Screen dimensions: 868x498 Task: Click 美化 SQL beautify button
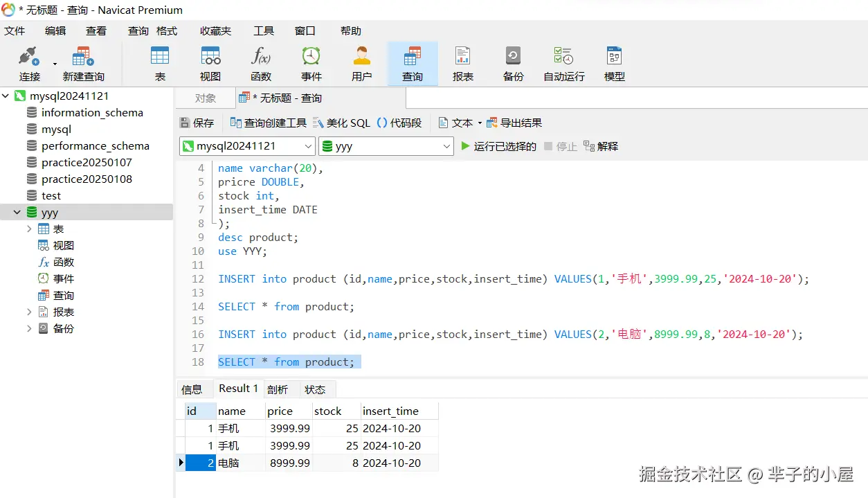(341, 123)
